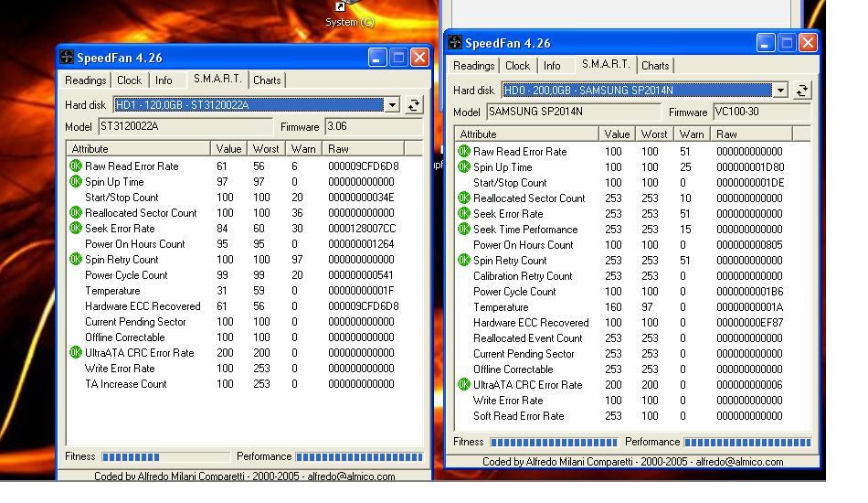Click OK icon beside Spin Up Time, ST3120022A
868x503 pixels.
click(x=75, y=181)
